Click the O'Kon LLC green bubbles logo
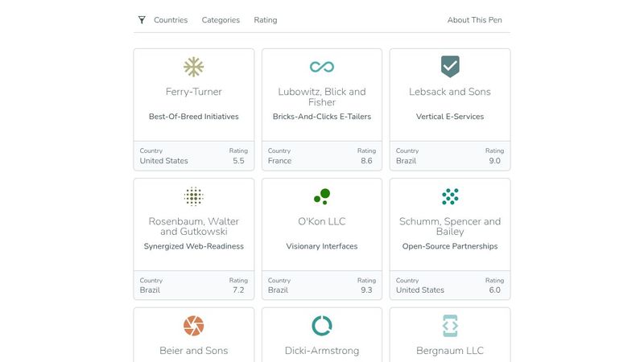Screen dimensions: 644x362 321,196
